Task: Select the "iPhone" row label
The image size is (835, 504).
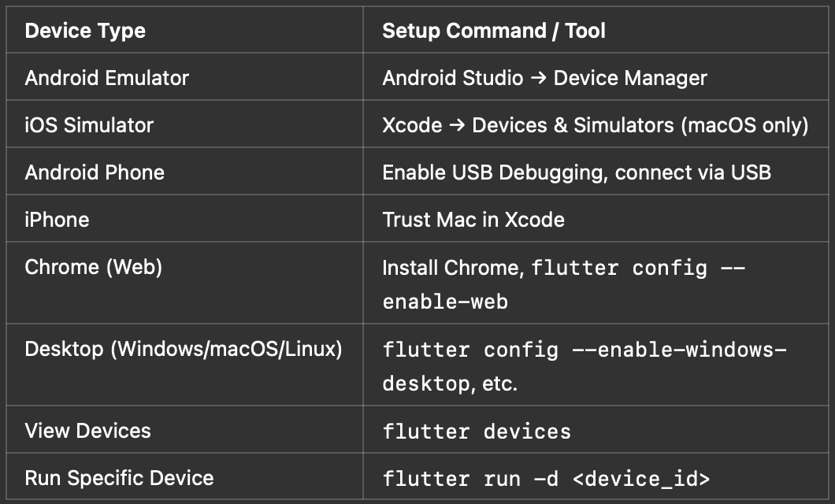Action: (57, 219)
